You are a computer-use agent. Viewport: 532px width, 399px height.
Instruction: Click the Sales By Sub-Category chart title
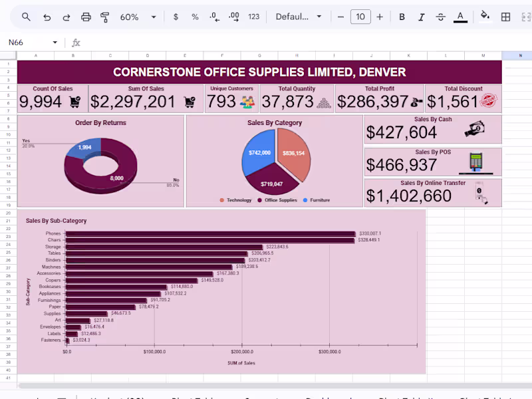click(57, 221)
